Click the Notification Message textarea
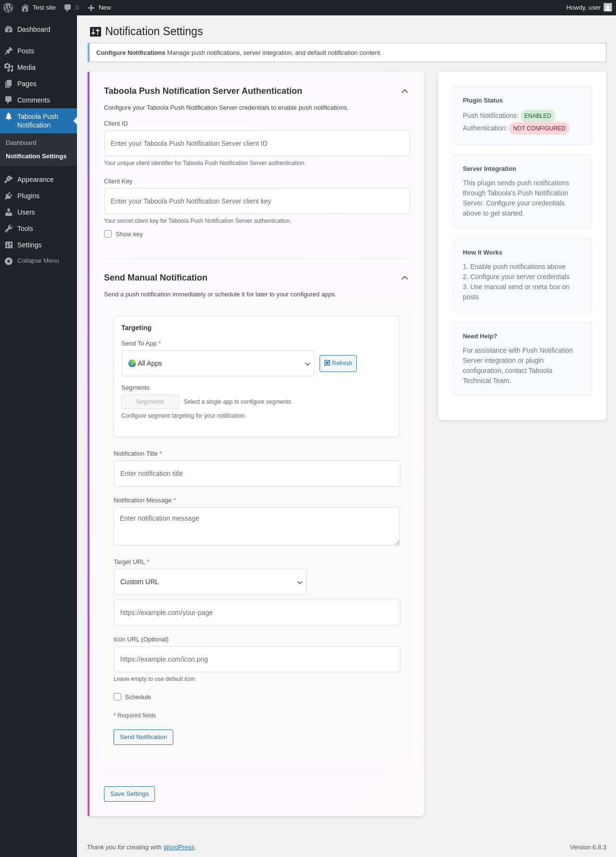Viewport: 616px width, 857px height. [x=257, y=526]
